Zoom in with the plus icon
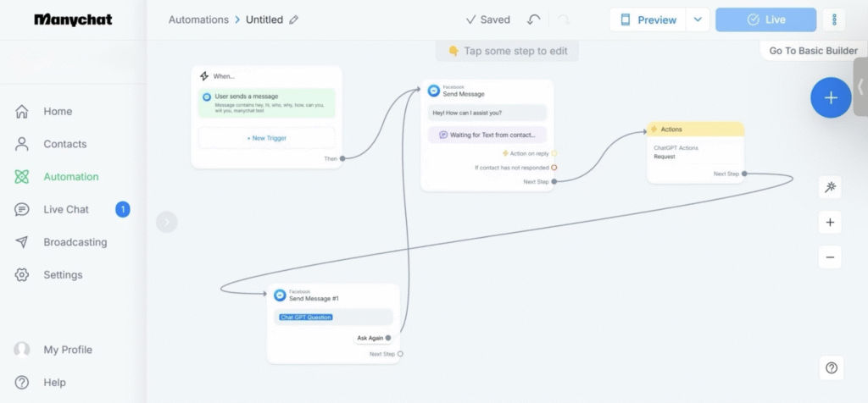Screen dimensions: 868x403 click(830, 223)
